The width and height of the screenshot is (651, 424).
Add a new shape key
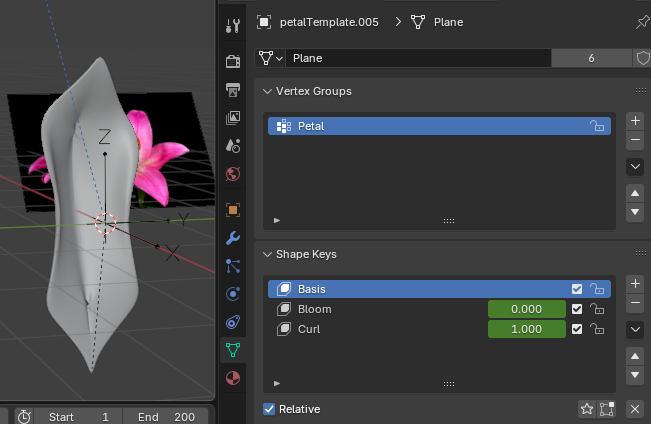(635, 284)
